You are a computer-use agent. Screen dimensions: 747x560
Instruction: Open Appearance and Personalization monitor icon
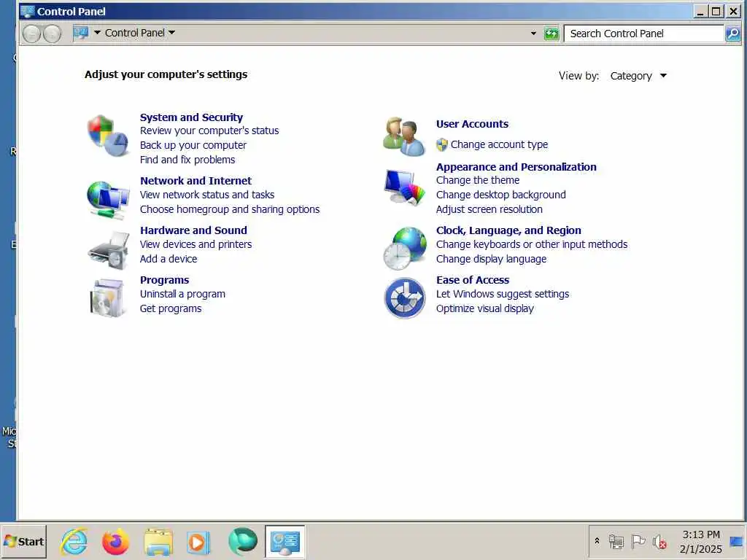[x=404, y=188]
